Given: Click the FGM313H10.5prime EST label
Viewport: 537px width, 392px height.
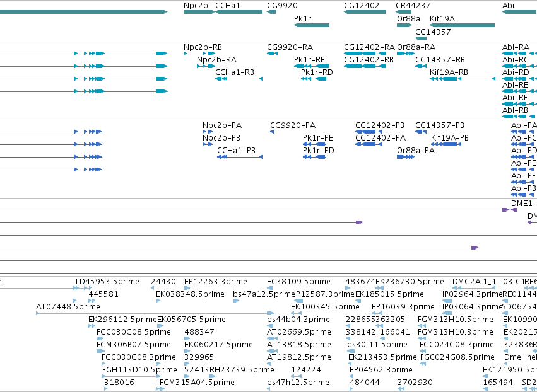Looking at the screenshot, I should [x=456, y=320].
